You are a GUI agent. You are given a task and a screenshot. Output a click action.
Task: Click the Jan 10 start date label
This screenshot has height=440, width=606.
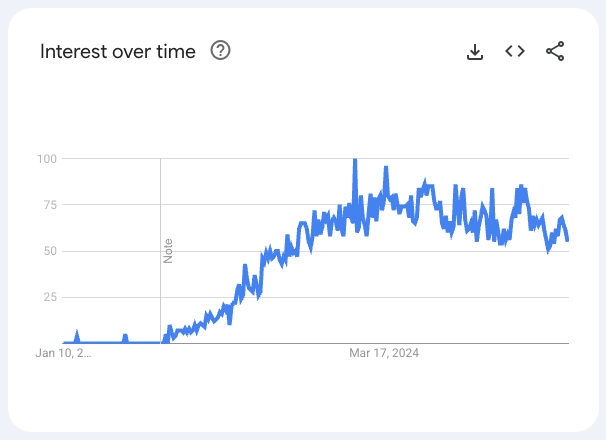pyautogui.click(x=63, y=353)
